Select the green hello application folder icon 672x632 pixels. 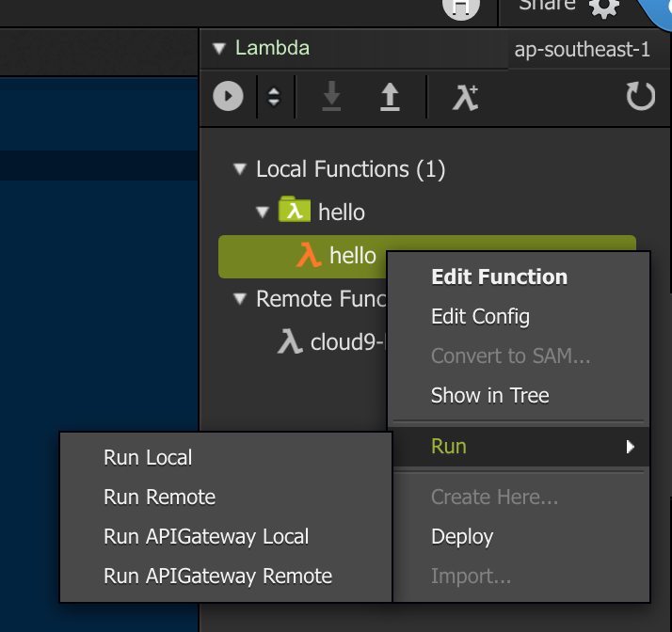tap(295, 209)
